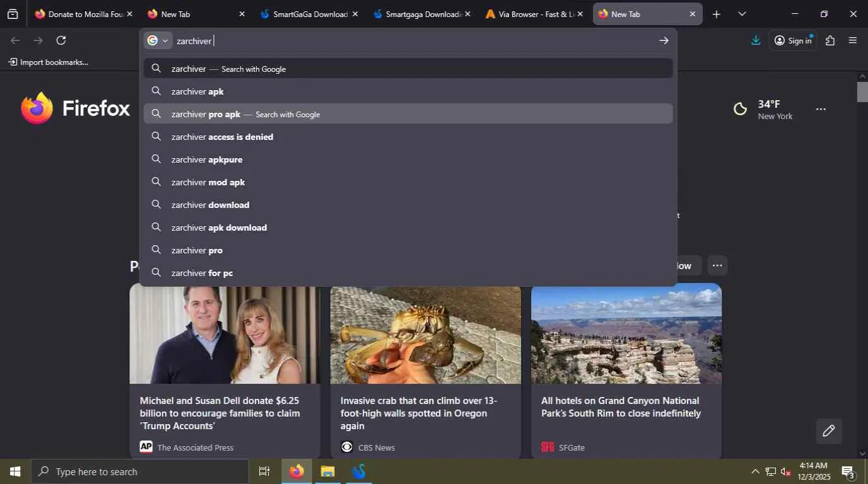868x484 pixels.
Task: Close the Via Browser tab
Action: (x=580, y=14)
